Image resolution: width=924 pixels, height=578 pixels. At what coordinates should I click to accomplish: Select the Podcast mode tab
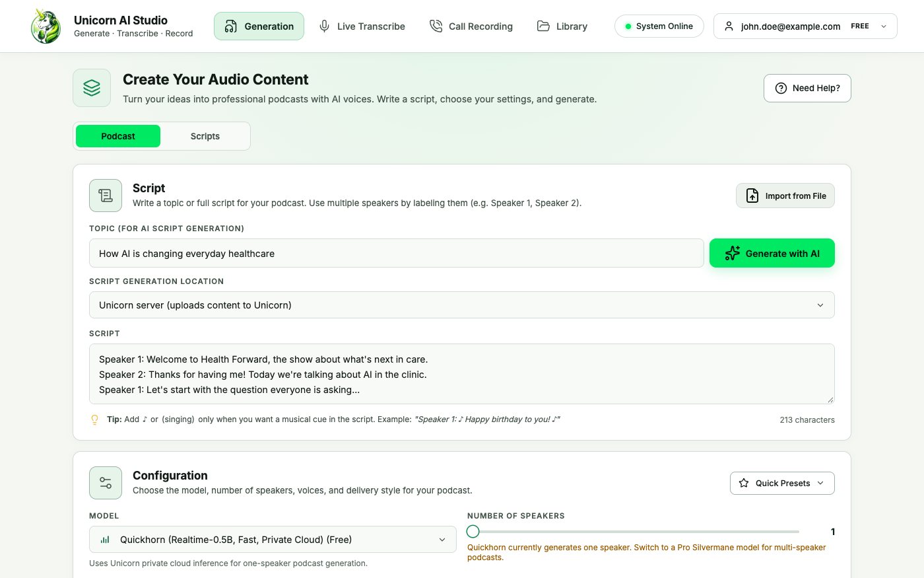click(118, 136)
